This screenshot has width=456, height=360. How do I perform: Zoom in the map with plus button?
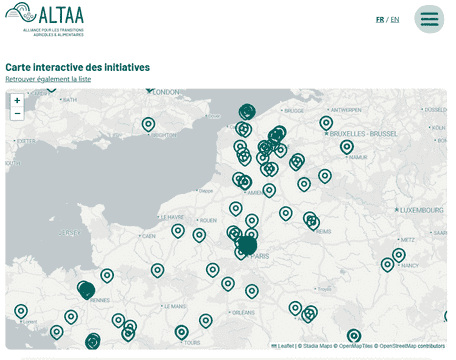pyautogui.click(x=17, y=100)
